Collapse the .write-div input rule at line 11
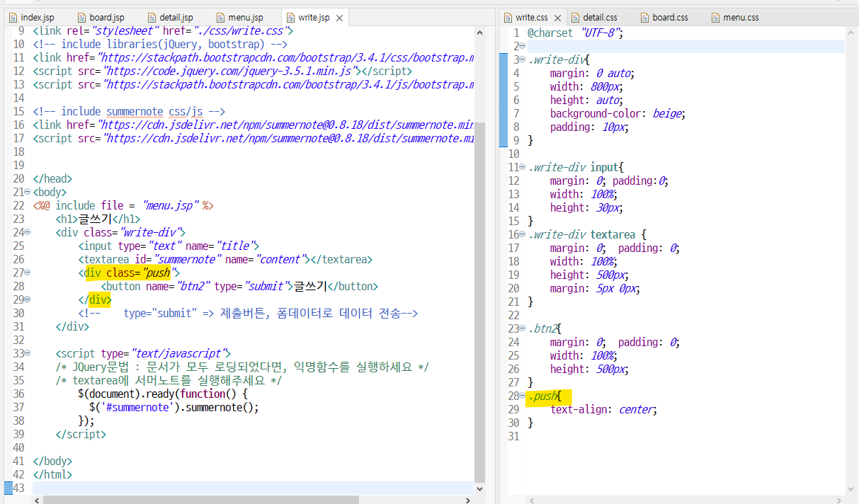Viewport: 859px width, 504px height. pos(523,167)
